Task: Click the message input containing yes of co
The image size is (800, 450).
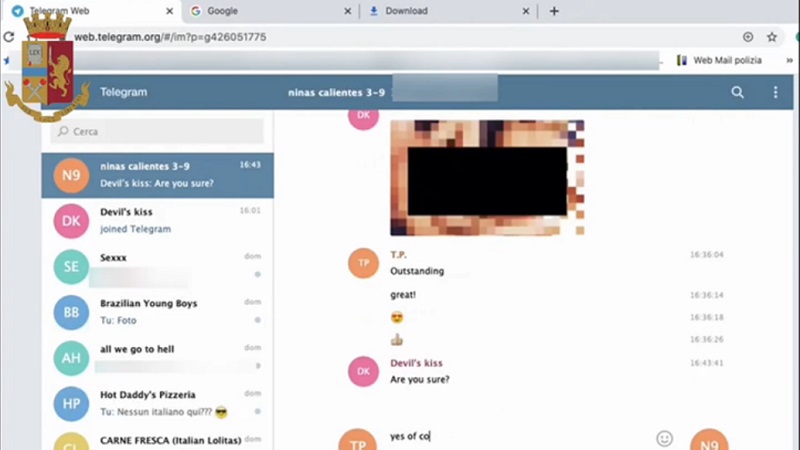Action: 518,437
